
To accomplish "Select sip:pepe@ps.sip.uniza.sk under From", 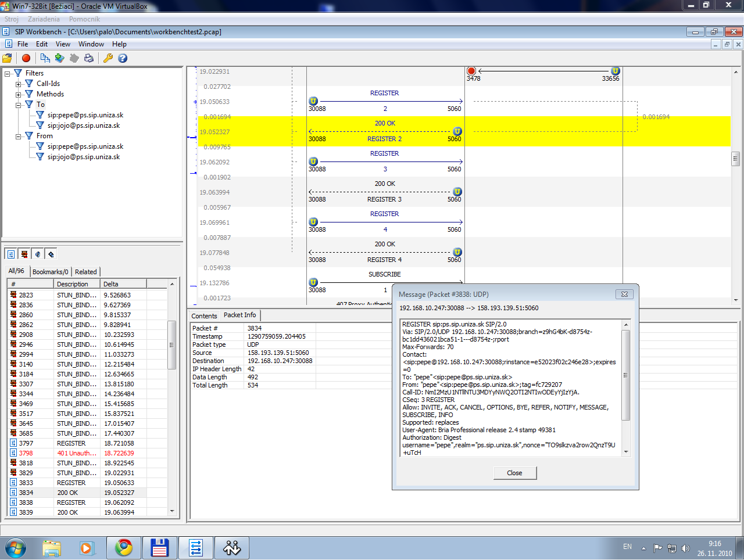I will click(85, 146).
